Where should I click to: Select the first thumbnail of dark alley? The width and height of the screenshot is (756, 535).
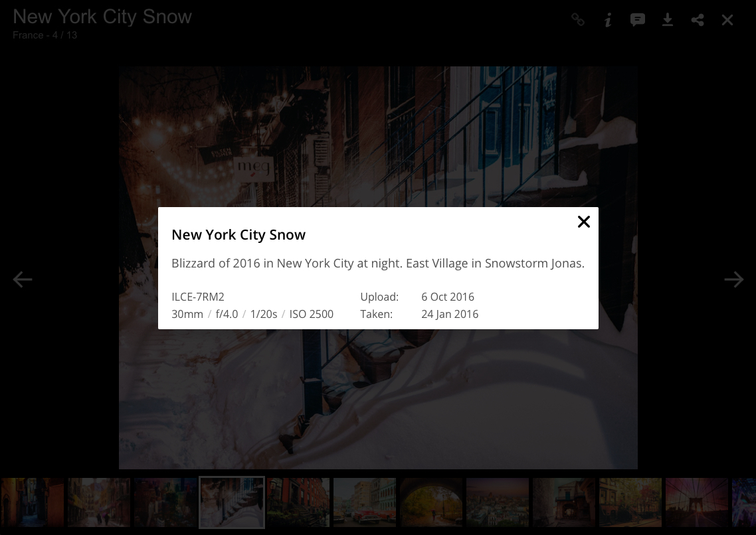tap(32, 502)
